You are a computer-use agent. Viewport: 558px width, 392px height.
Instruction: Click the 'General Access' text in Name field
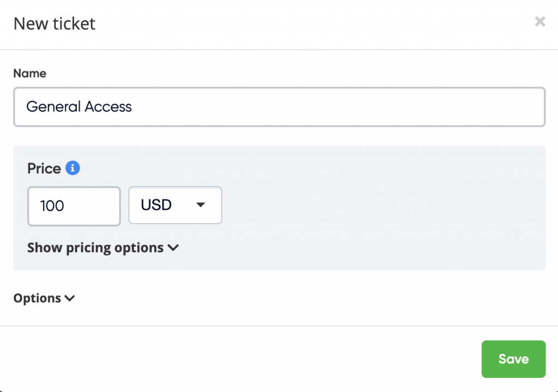[79, 107]
